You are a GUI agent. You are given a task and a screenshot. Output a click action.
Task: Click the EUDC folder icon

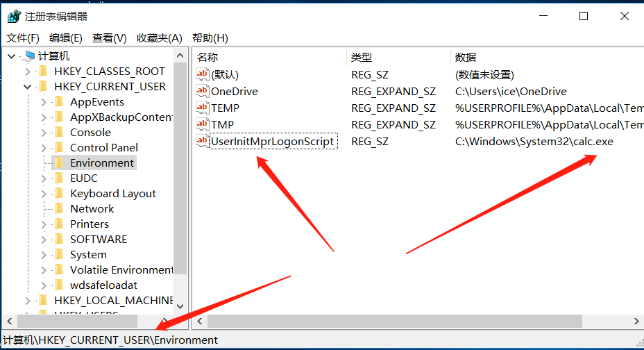(x=59, y=178)
